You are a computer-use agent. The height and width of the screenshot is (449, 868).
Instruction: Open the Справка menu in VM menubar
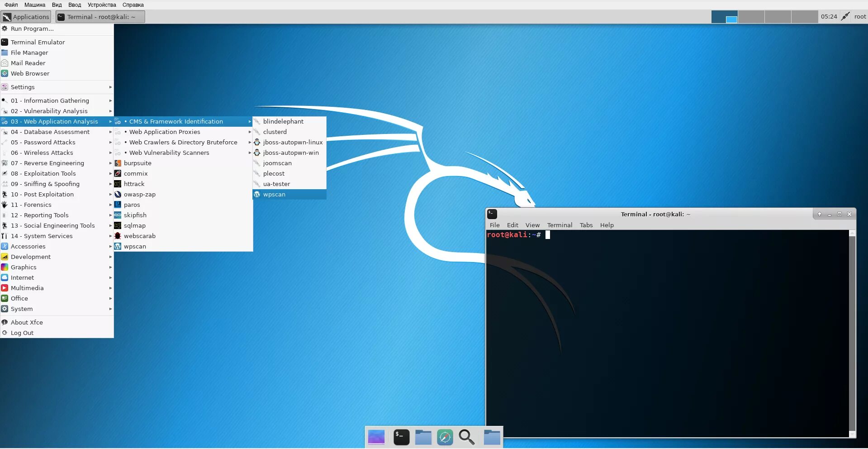pyautogui.click(x=133, y=5)
